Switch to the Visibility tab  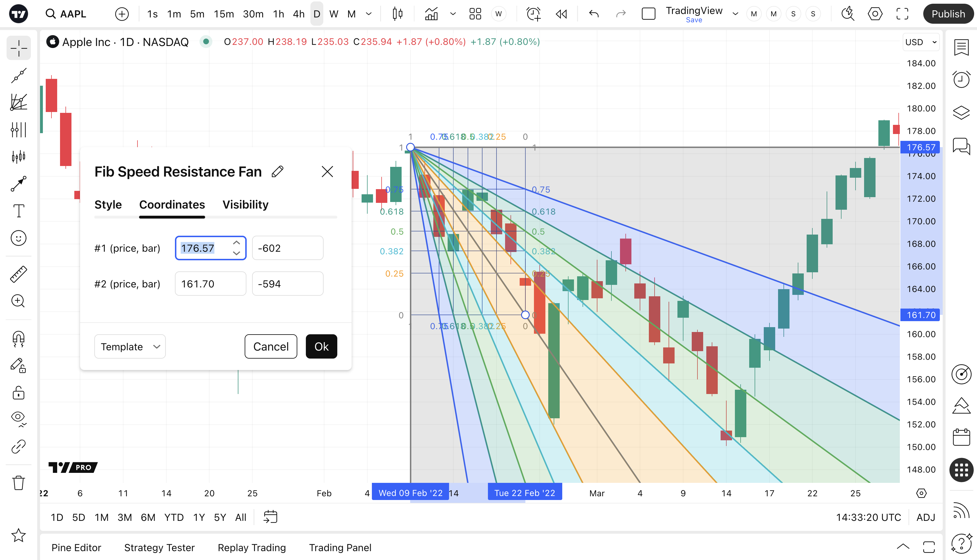pyautogui.click(x=245, y=205)
